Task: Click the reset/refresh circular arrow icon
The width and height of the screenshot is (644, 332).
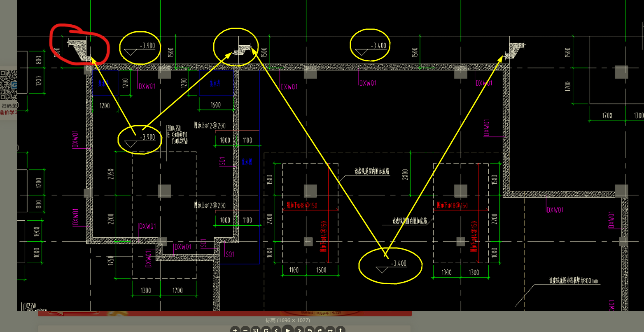Action: [266, 330]
